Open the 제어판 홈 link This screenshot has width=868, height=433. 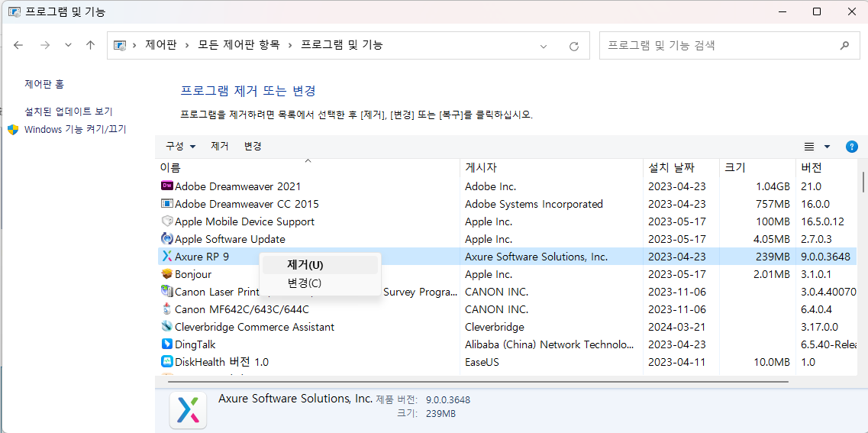point(44,84)
